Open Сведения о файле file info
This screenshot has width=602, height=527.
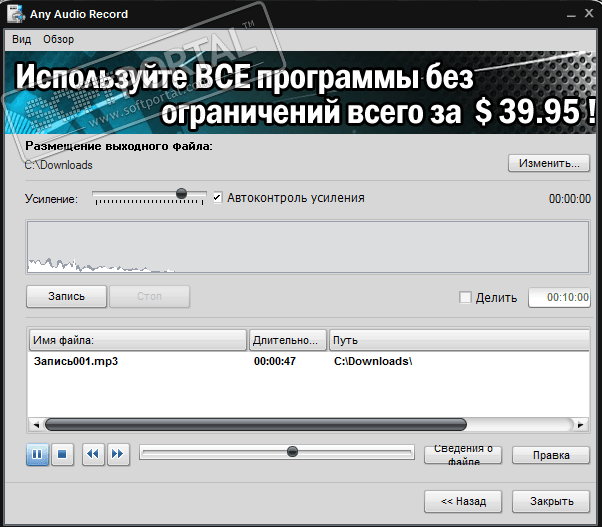[x=463, y=455]
